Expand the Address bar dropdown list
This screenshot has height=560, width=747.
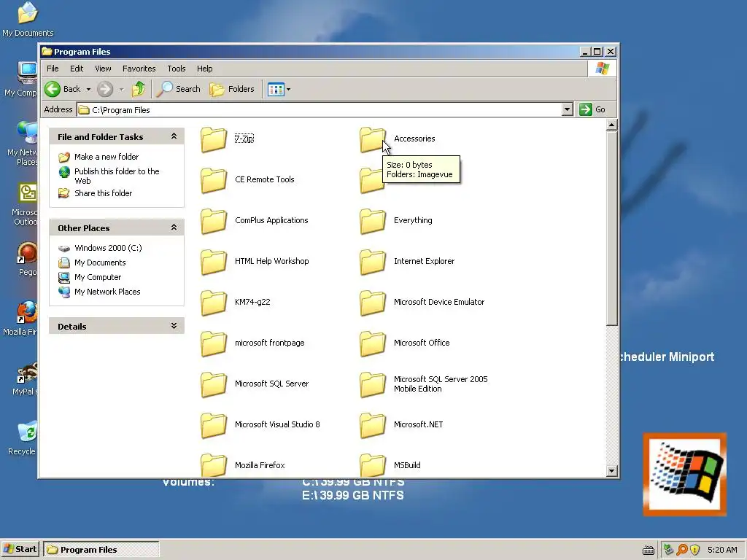tap(567, 110)
